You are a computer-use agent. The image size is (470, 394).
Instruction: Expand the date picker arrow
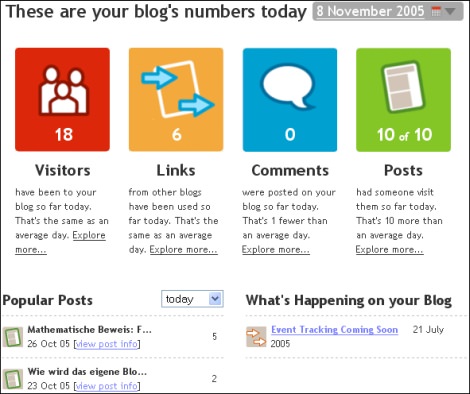click(450, 11)
